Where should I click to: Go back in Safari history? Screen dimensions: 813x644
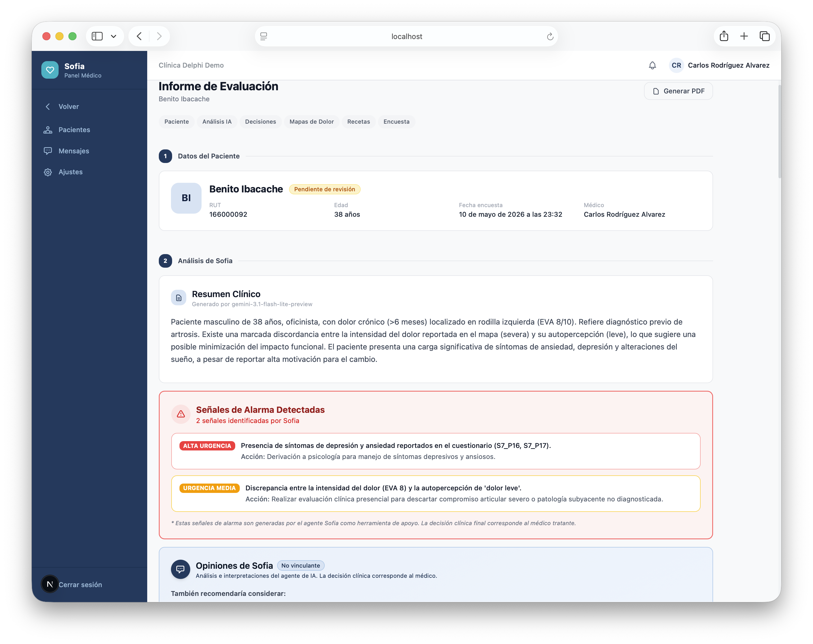(x=139, y=36)
